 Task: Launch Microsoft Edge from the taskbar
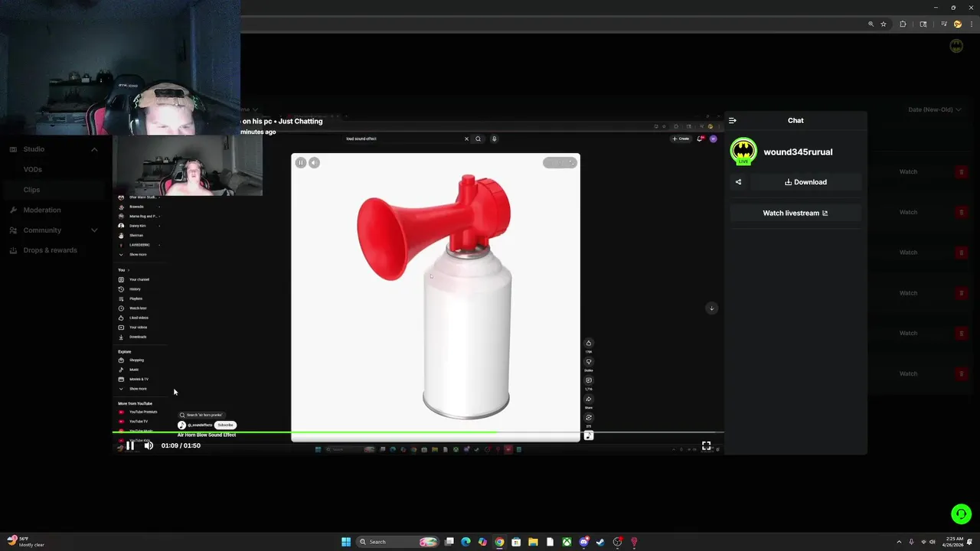pos(465,542)
